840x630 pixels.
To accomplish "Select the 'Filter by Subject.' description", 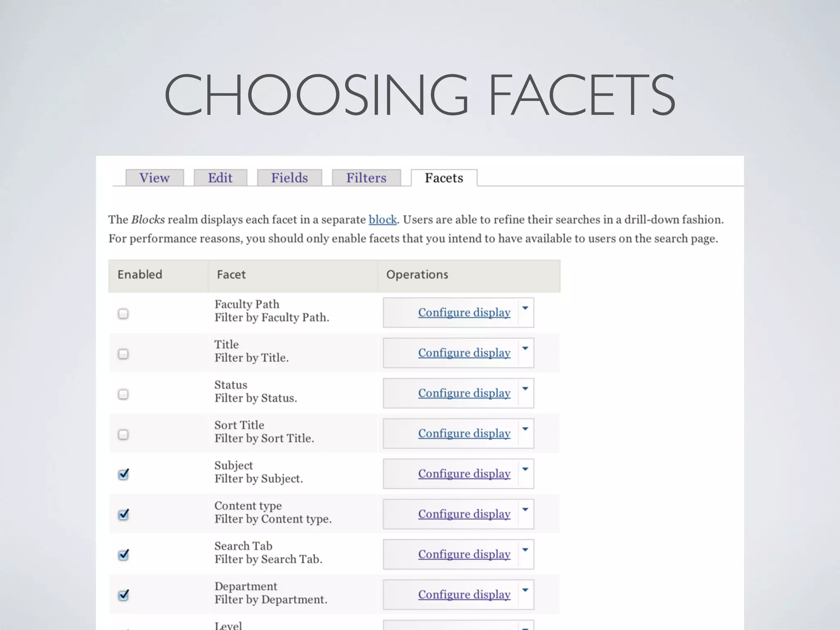I will pyautogui.click(x=259, y=479).
